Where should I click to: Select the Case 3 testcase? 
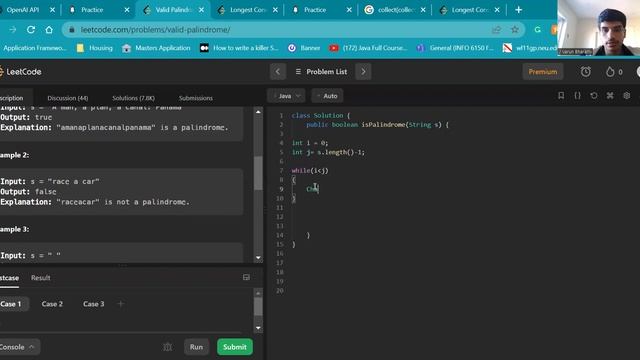(x=93, y=304)
